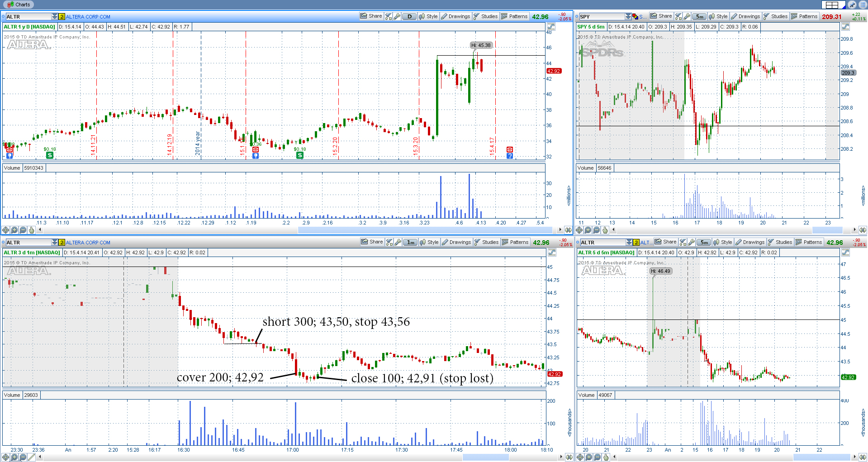
Task: Click yellow clipboard 2 icon in 1m ALTR chart
Action: pyautogui.click(x=62, y=242)
